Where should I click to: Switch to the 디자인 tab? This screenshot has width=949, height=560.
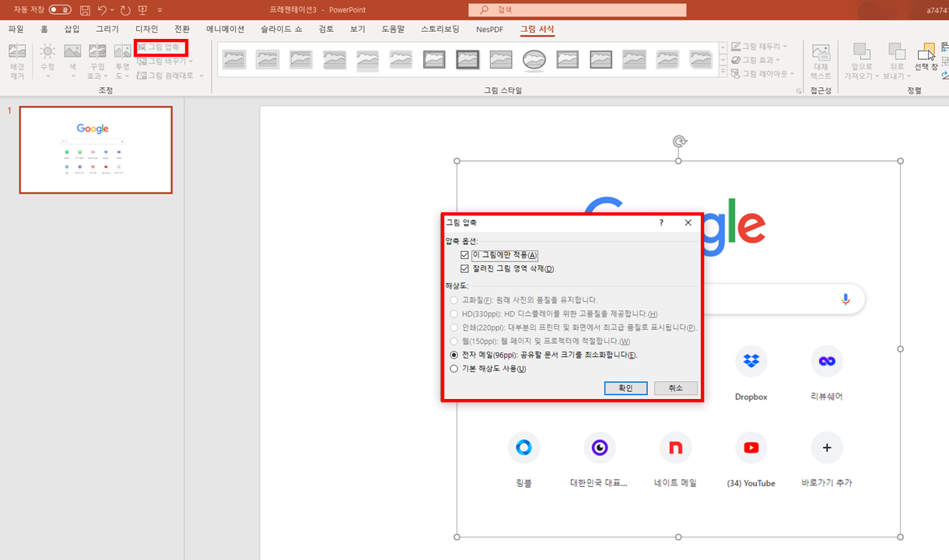(x=147, y=29)
